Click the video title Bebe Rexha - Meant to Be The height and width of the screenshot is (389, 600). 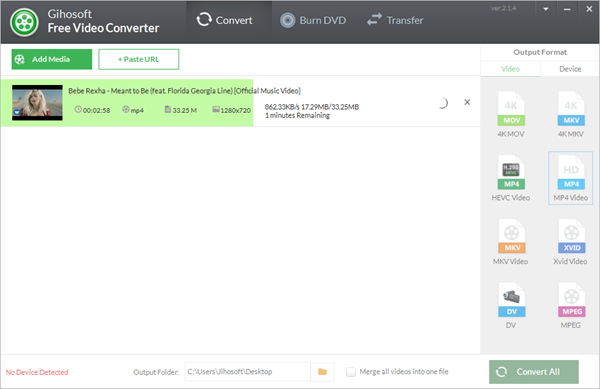184,91
